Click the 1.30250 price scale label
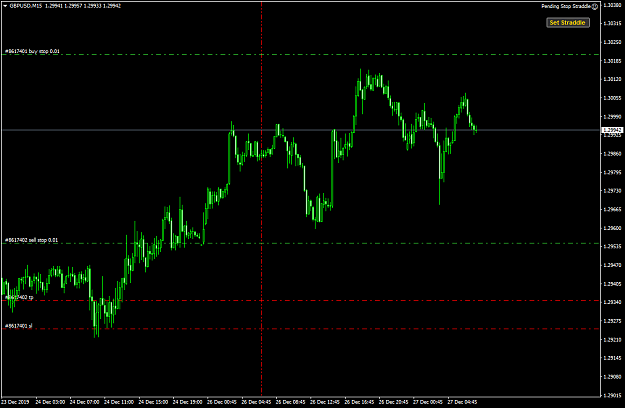The height and width of the screenshot is (408, 625). coord(612,42)
